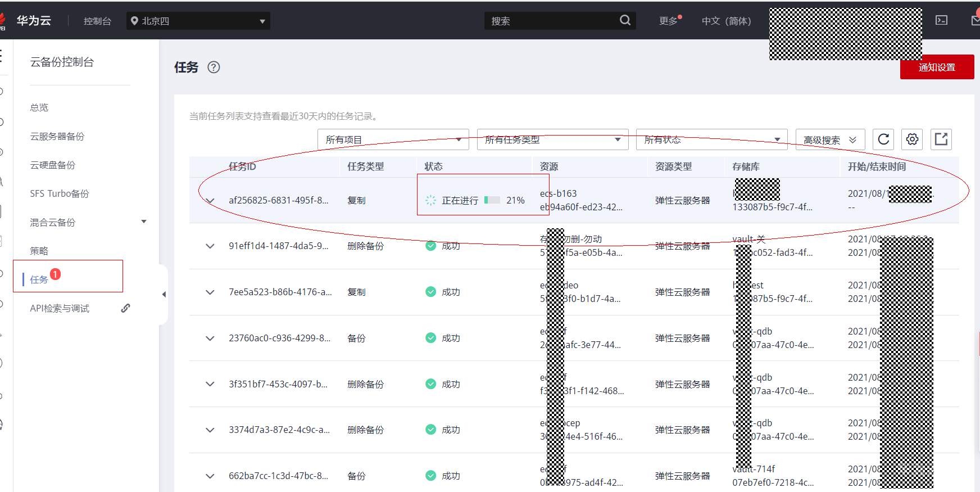Expand 混合云备份 submenu arrow
The width and height of the screenshot is (980, 492).
(144, 222)
